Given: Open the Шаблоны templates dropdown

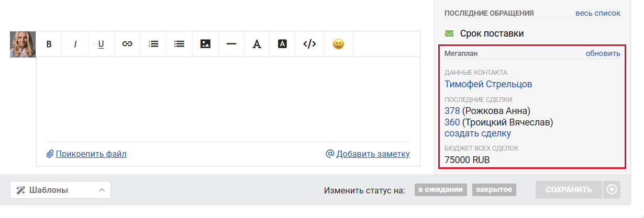Looking at the screenshot, I should coord(60,190).
